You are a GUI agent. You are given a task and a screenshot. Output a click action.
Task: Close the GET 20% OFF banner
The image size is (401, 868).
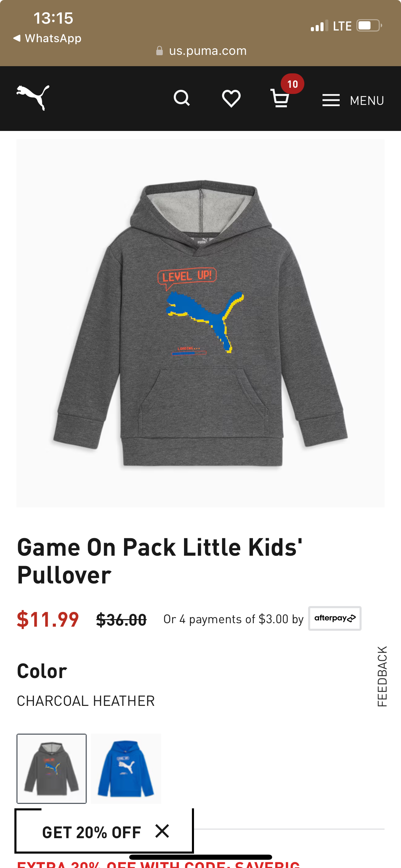click(x=162, y=831)
